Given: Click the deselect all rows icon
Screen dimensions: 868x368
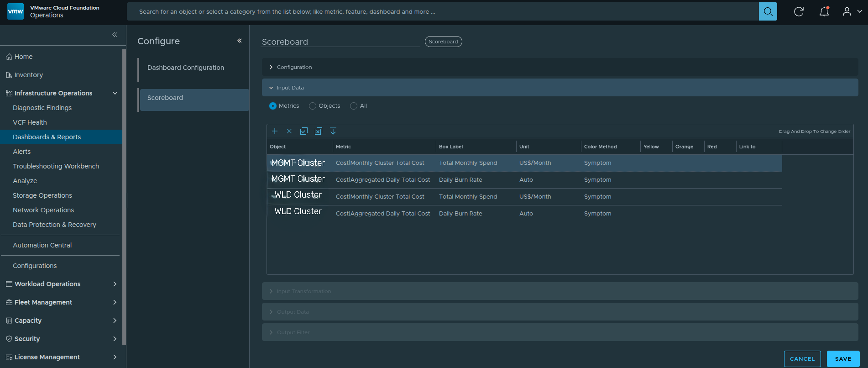Looking at the screenshot, I should (319, 131).
